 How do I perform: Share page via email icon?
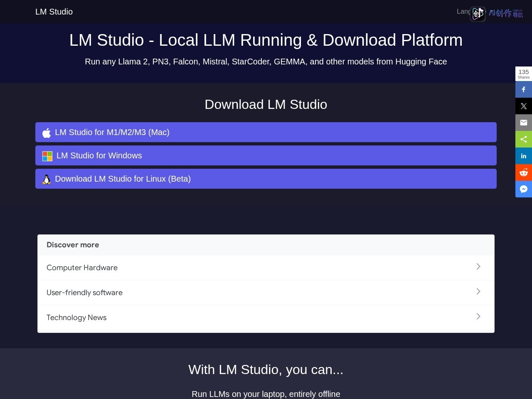[524, 123]
